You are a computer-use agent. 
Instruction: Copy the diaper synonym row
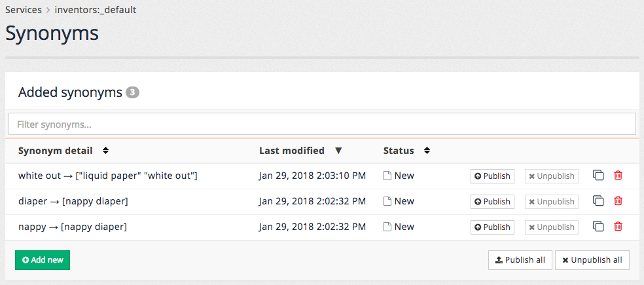click(598, 201)
